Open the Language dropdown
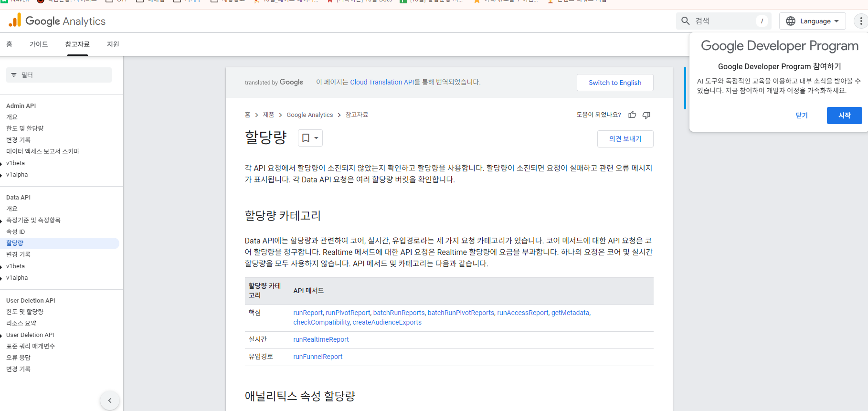This screenshot has height=411, width=868. (813, 21)
